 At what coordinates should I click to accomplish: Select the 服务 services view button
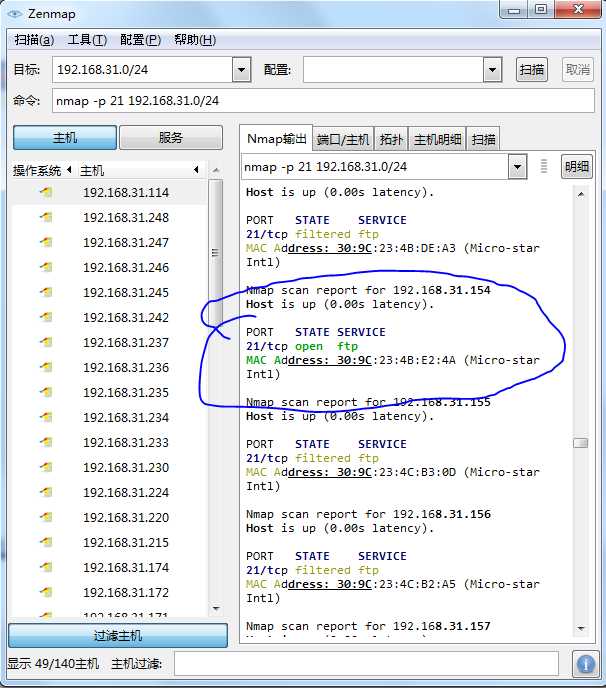point(171,138)
